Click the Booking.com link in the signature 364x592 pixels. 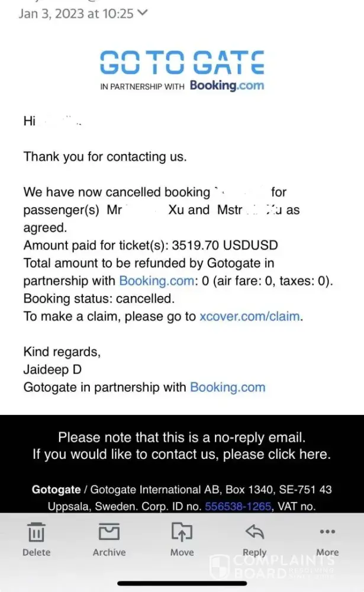click(x=227, y=387)
